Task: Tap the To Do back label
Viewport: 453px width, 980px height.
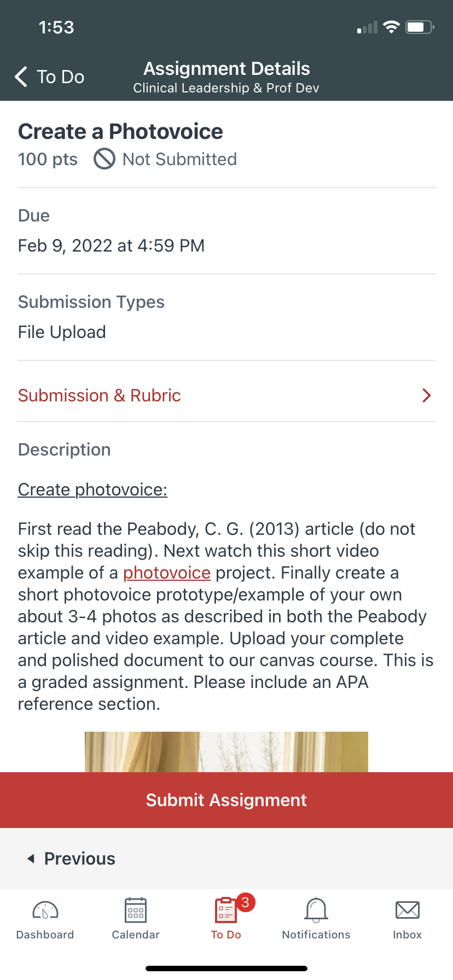Action: coord(61,77)
